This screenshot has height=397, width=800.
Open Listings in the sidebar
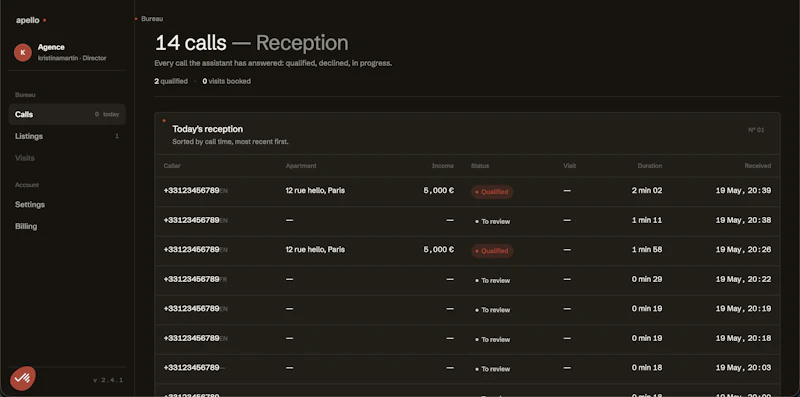tap(67, 136)
